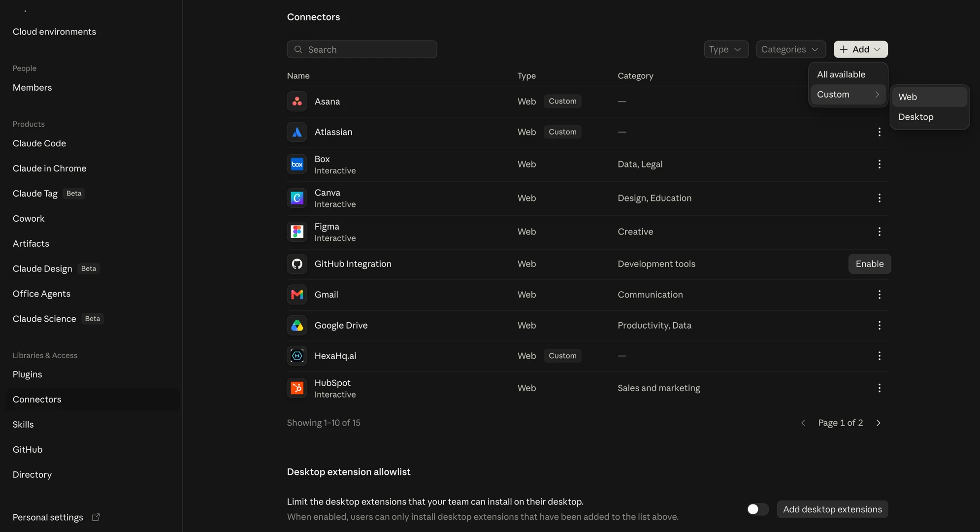This screenshot has height=532, width=980.
Task: Click the HexaHq.ai logo icon
Action: click(x=297, y=356)
